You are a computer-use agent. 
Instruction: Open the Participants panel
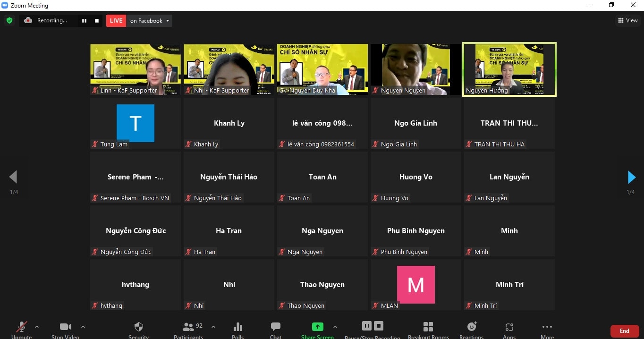189,330
